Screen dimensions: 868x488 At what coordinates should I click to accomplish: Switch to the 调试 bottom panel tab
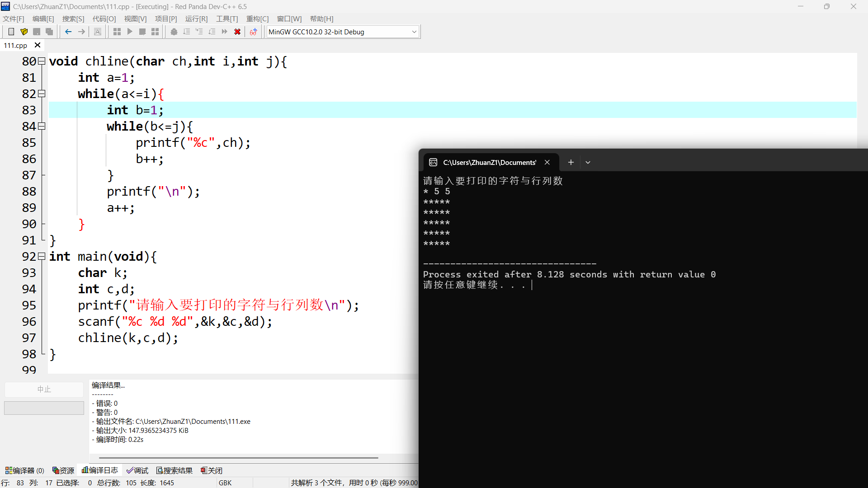(x=137, y=470)
